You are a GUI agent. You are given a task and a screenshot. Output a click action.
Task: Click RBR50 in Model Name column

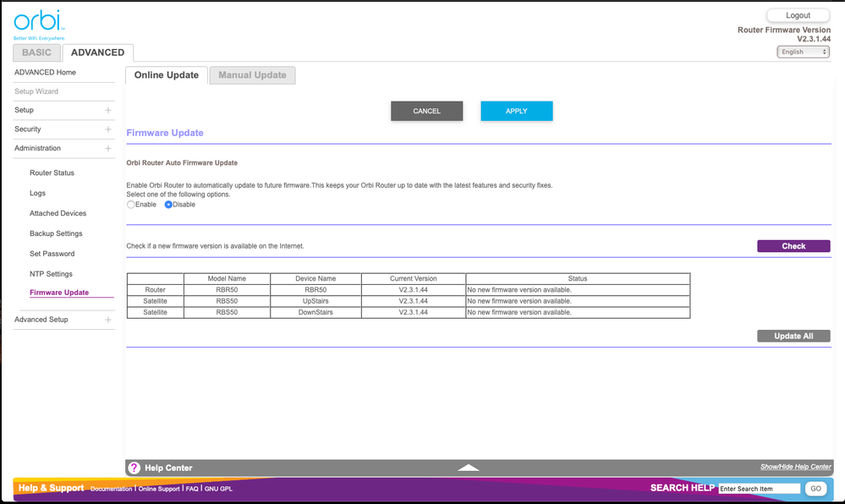point(227,290)
